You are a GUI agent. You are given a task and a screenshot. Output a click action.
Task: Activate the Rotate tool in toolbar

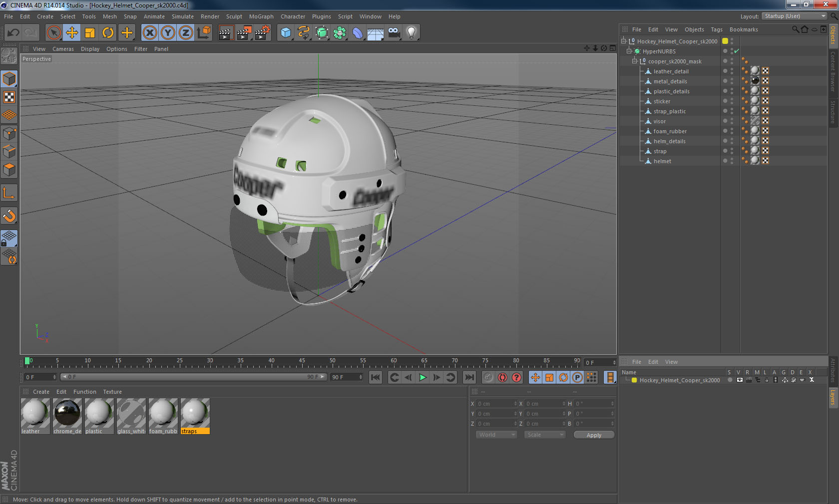[x=108, y=33]
